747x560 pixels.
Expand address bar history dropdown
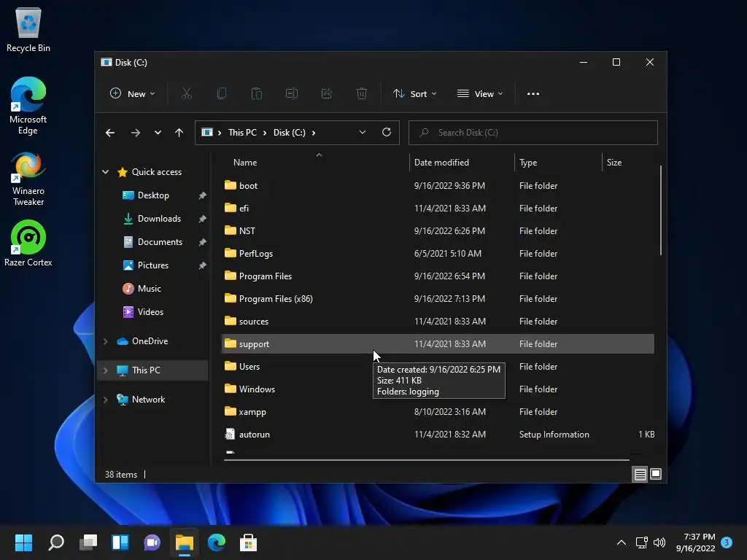363,133
